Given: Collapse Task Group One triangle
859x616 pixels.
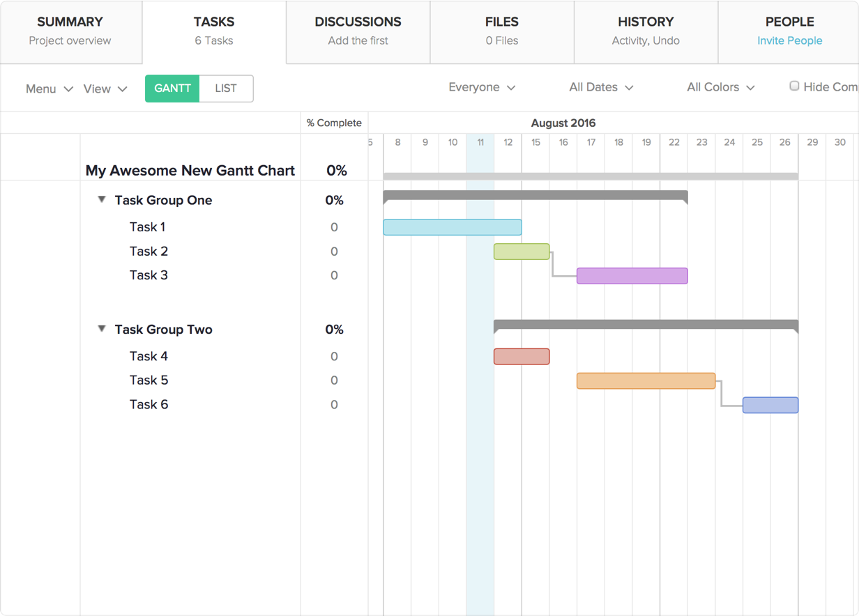Looking at the screenshot, I should 102,199.
